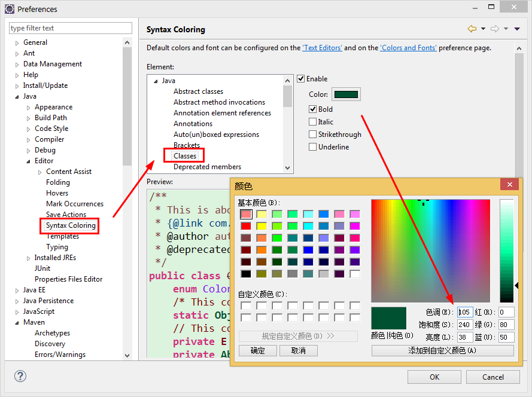
Task: Open the 'Colors and Fonts' link
Action: click(x=409, y=48)
